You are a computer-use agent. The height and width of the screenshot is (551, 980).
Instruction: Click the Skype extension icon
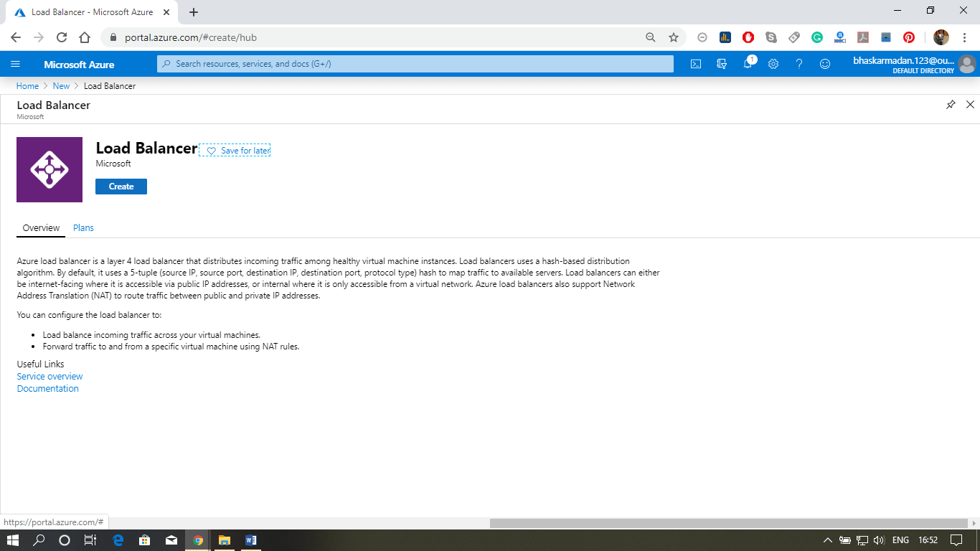click(771, 37)
